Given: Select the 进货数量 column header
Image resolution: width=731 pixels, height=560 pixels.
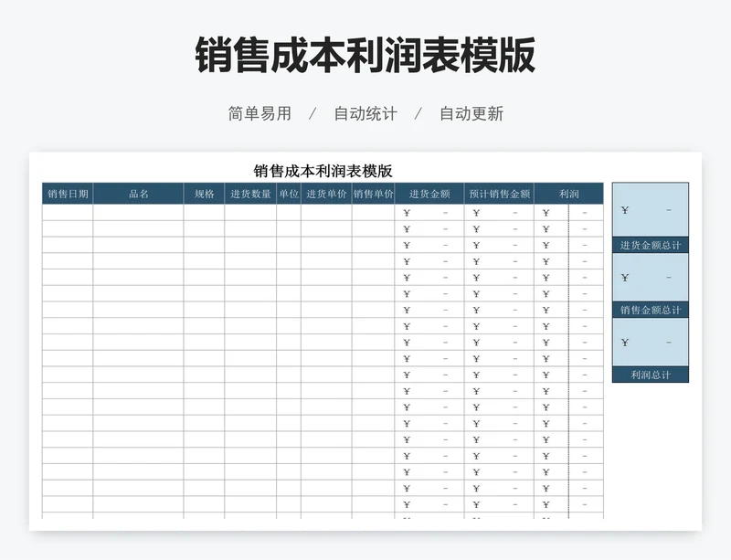Looking at the screenshot, I should click(250, 194).
